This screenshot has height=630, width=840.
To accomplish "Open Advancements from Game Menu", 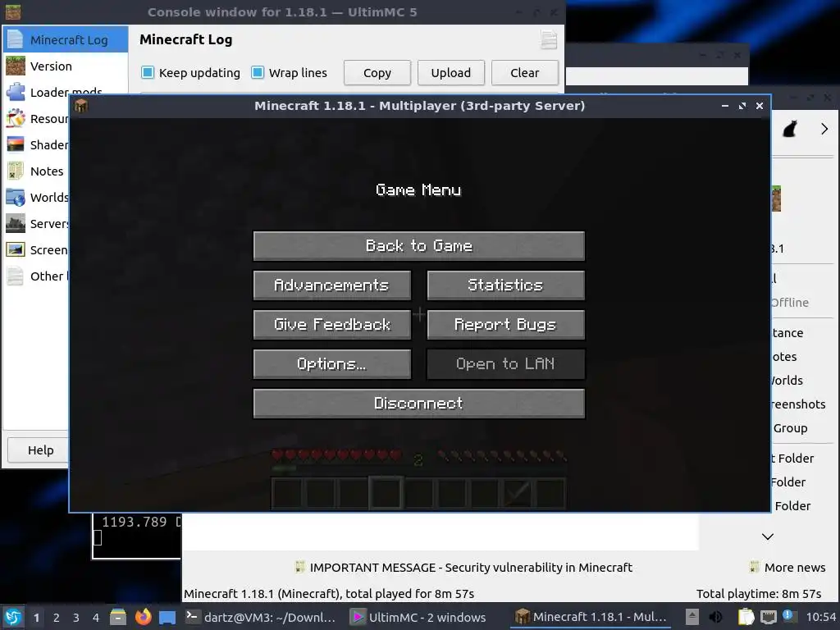I will click(331, 285).
